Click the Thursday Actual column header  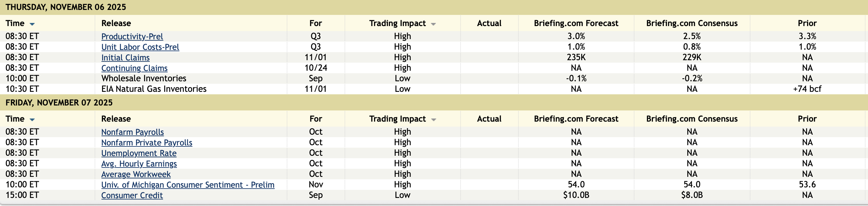click(x=489, y=23)
